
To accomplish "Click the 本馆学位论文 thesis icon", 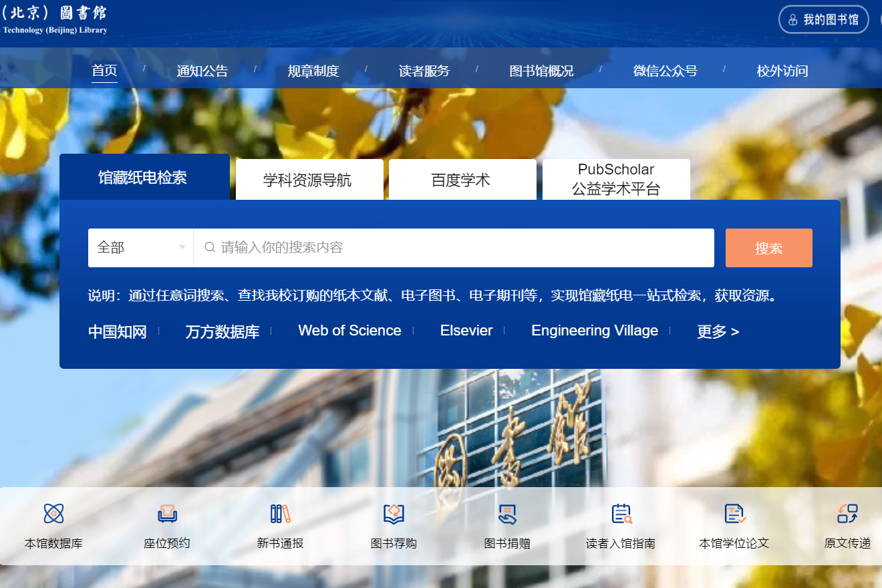I will tap(734, 513).
